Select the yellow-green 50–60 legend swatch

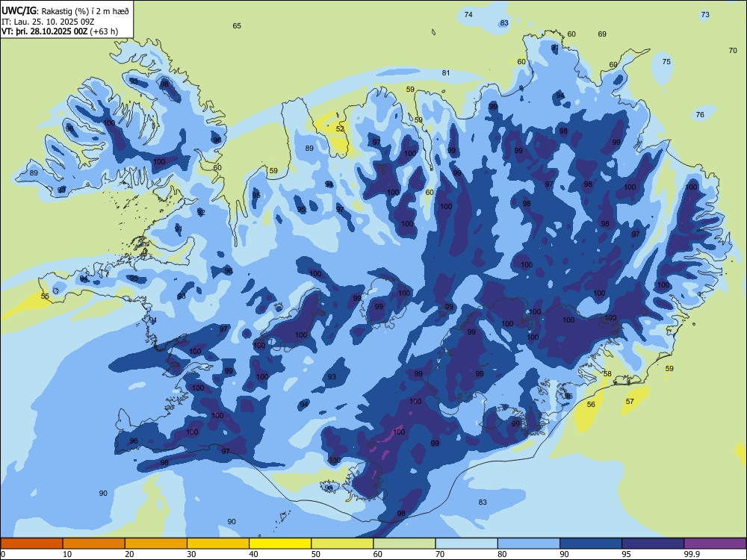(342, 544)
